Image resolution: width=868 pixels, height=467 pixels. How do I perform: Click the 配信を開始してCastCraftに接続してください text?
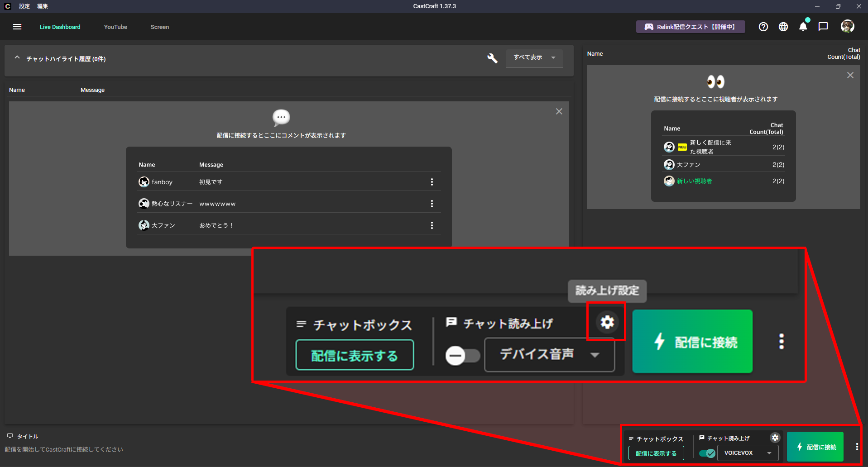click(x=64, y=449)
